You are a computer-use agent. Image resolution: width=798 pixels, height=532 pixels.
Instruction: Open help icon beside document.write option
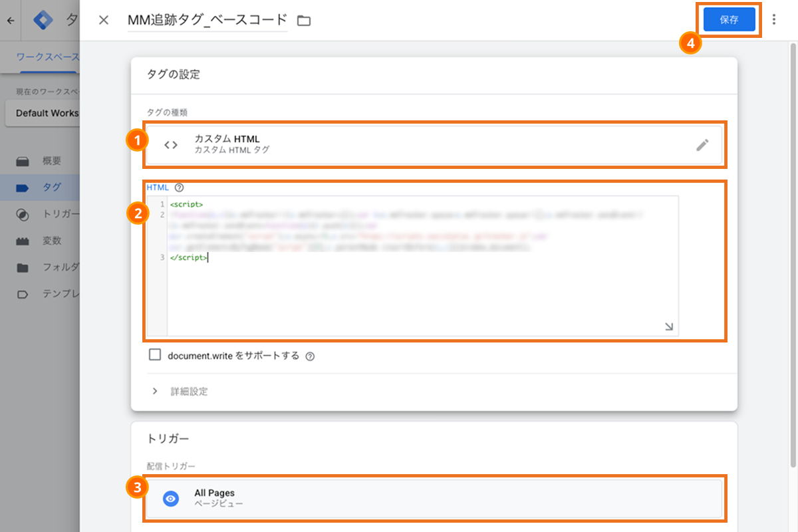click(x=310, y=356)
